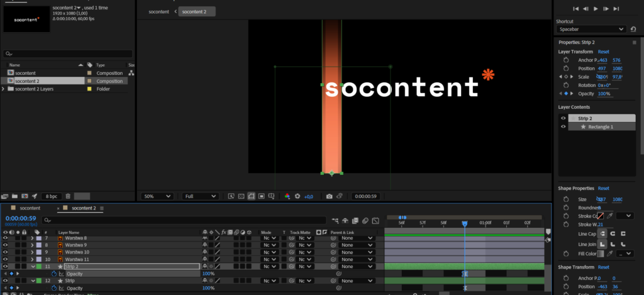Create a new folder in the Project panel
This screenshot has height=295, width=644.
tap(14, 196)
